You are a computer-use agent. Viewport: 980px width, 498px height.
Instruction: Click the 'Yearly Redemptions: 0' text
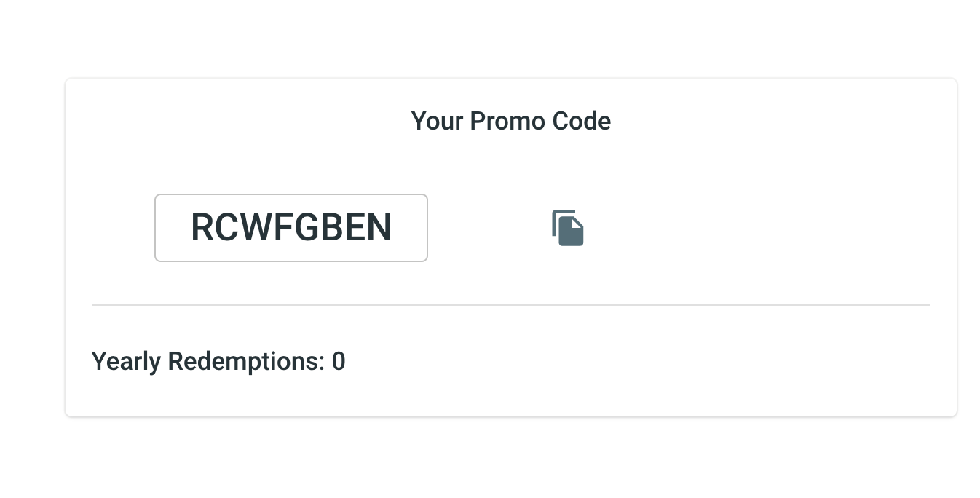218,361
